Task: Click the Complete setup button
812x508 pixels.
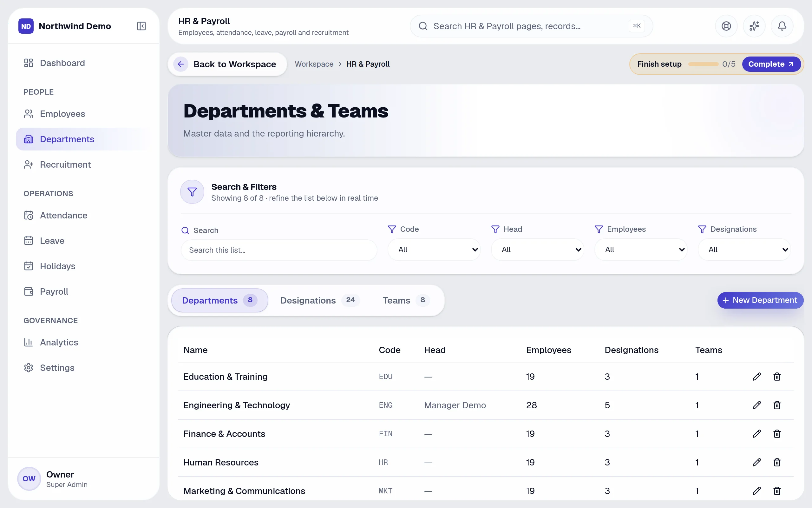Action: [771, 64]
